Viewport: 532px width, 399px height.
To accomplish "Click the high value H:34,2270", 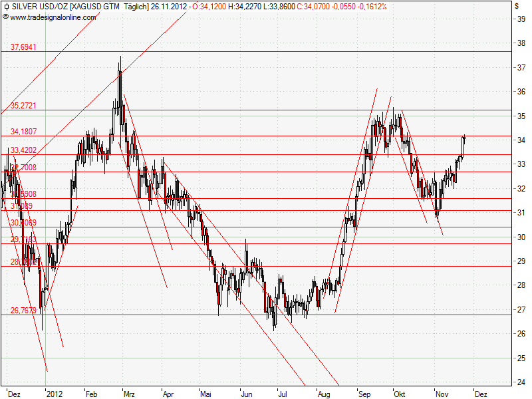I will tap(245, 6).
